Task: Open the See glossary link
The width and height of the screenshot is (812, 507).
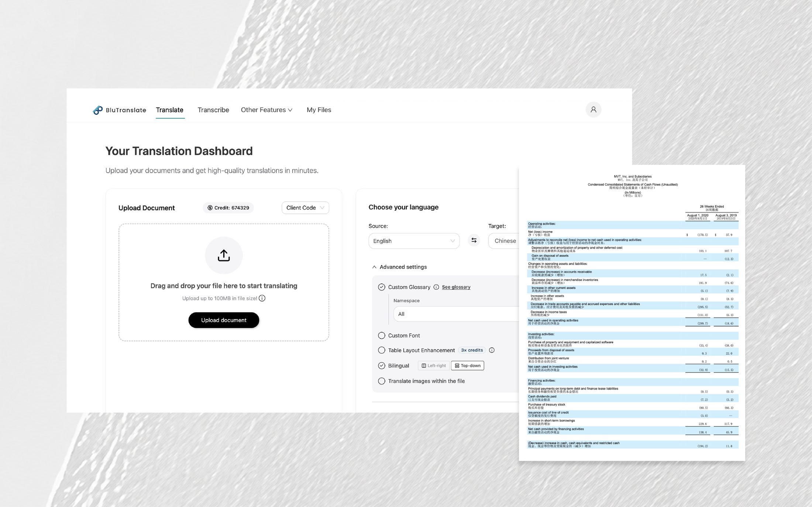Action: coord(456,287)
